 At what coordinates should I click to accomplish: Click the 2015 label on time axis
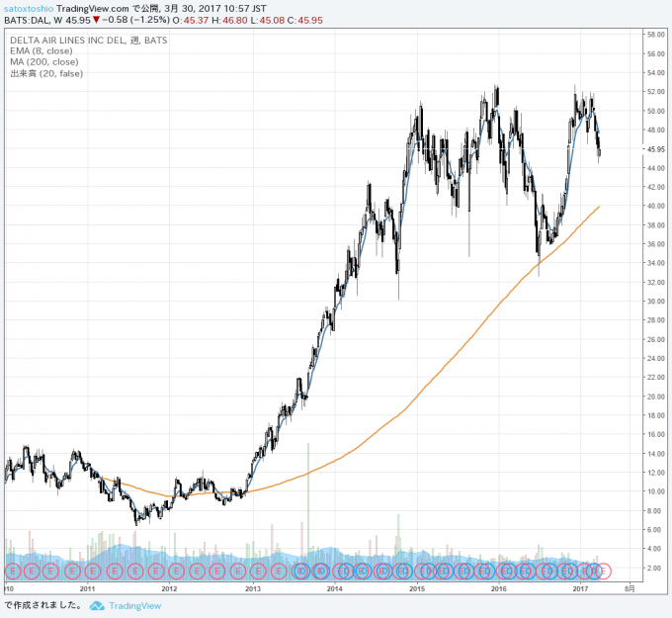click(417, 589)
